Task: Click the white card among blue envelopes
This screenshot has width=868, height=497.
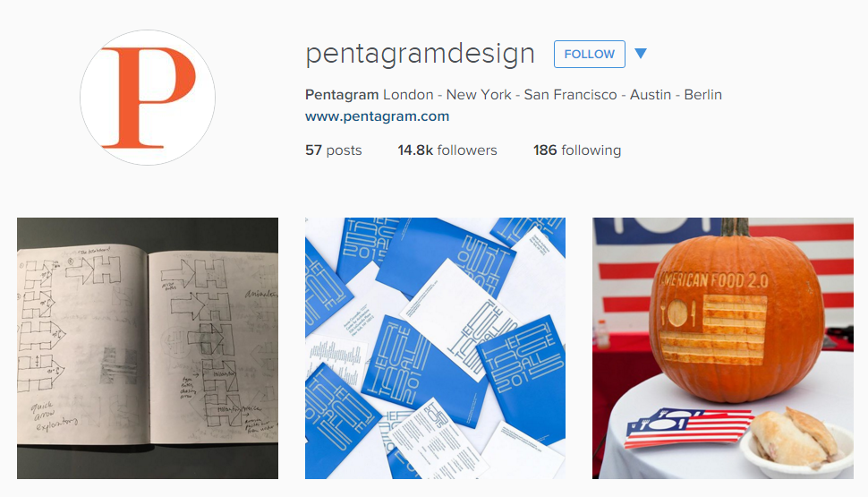Action: pyautogui.click(x=461, y=321)
